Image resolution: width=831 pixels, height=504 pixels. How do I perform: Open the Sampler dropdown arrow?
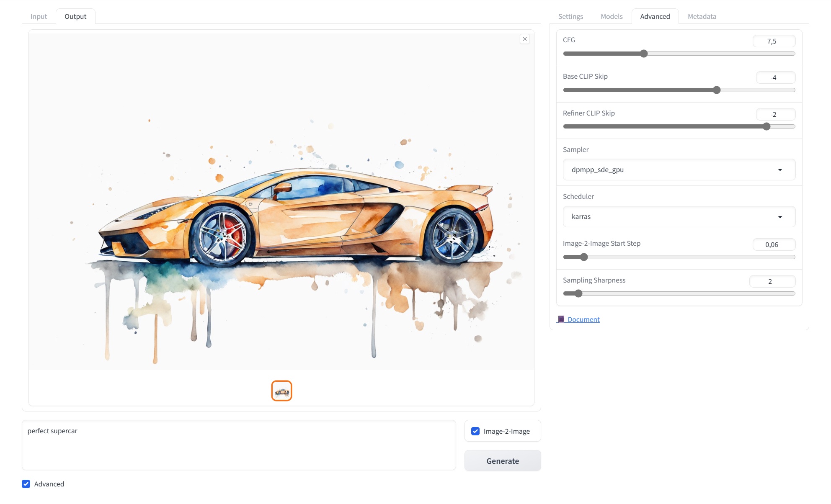pyautogui.click(x=780, y=170)
